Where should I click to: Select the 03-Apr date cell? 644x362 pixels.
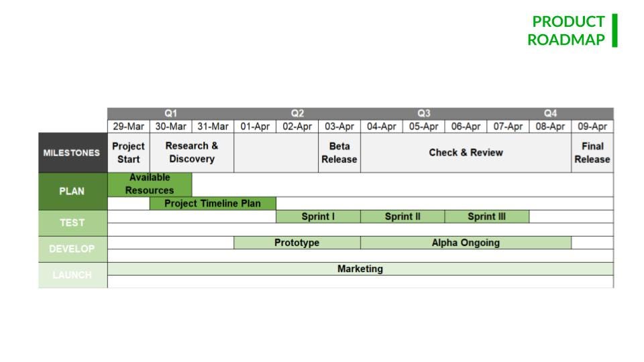pos(339,127)
